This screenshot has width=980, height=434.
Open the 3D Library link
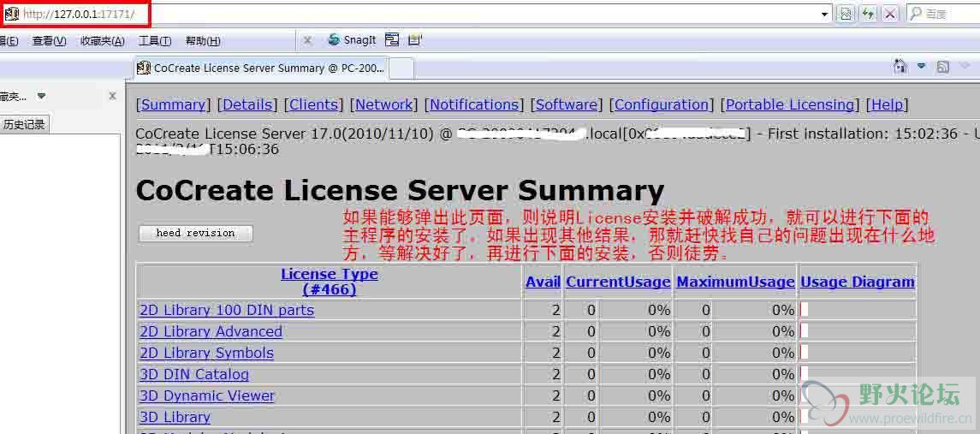pos(175,417)
